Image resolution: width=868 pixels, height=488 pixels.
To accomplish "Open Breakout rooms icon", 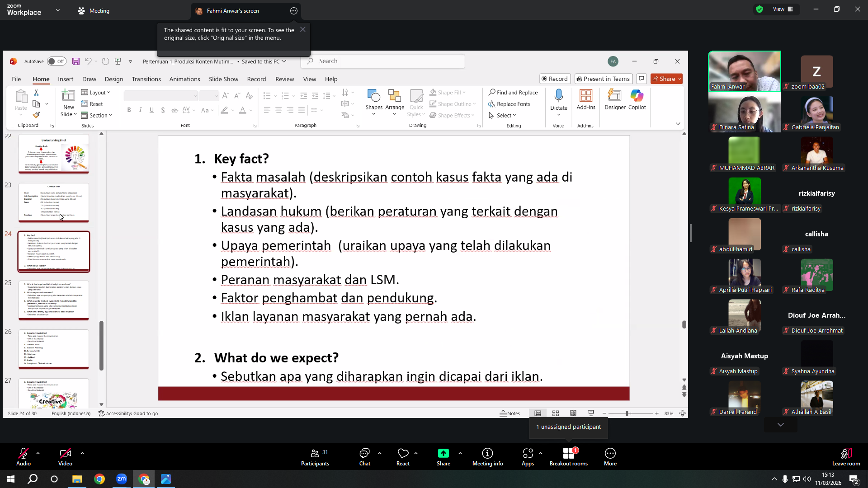I will [568, 453].
